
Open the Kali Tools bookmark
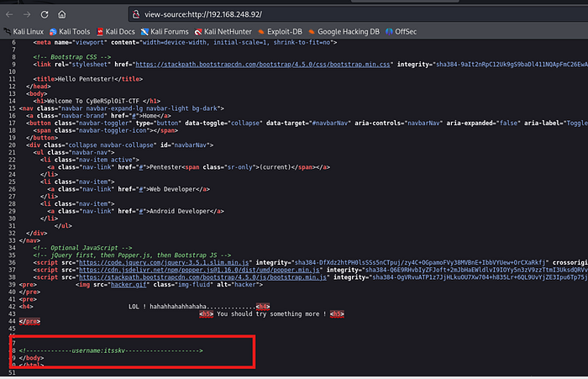70,32
